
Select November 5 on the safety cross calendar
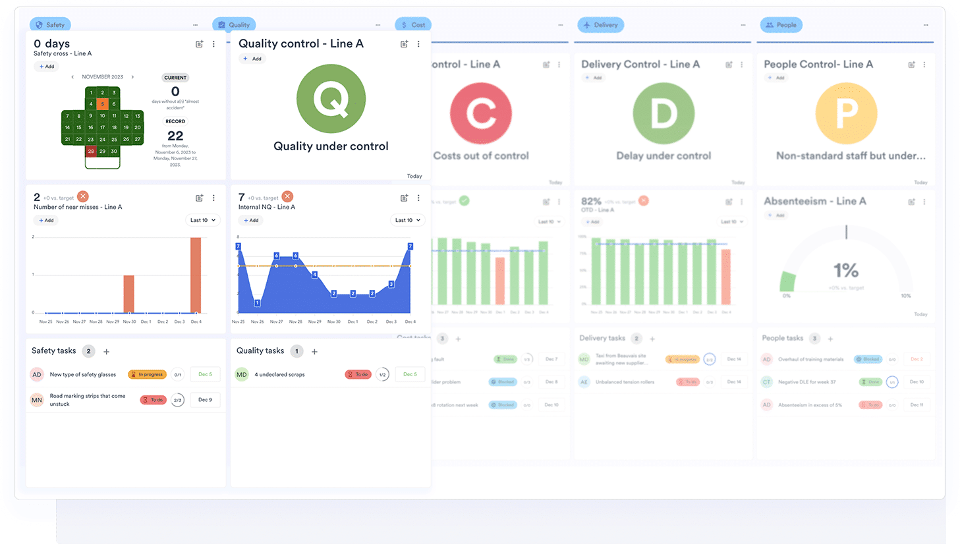pyautogui.click(x=102, y=104)
